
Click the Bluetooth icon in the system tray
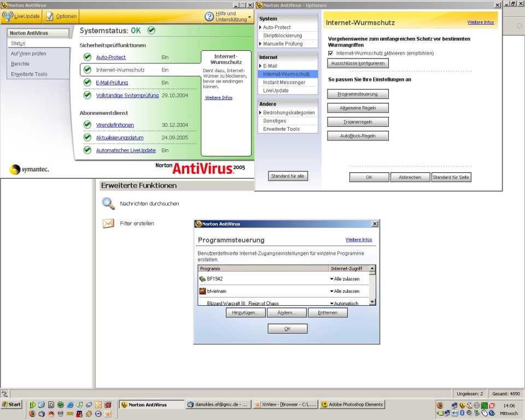pyautogui.click(x=462, y=413)
